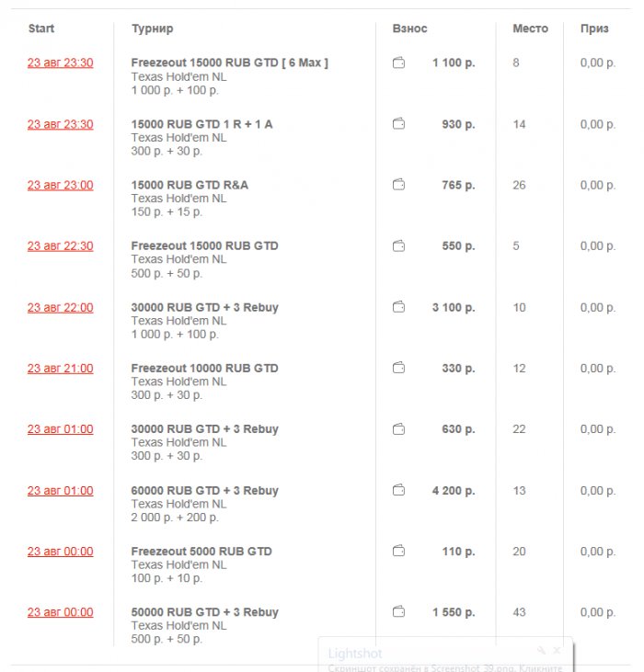Click the wallet icon next to 1 550 р.
This screenshot has width=644, height=672.
(398, 612)
